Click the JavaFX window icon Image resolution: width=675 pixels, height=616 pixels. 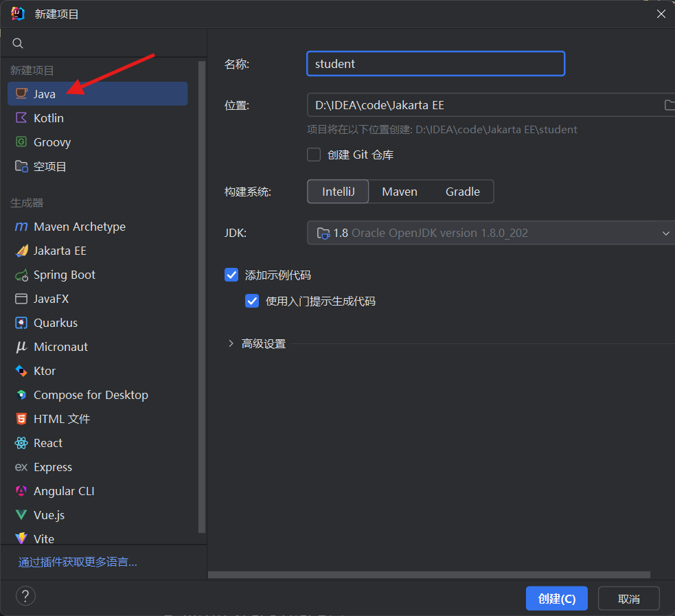pos(21,299)
